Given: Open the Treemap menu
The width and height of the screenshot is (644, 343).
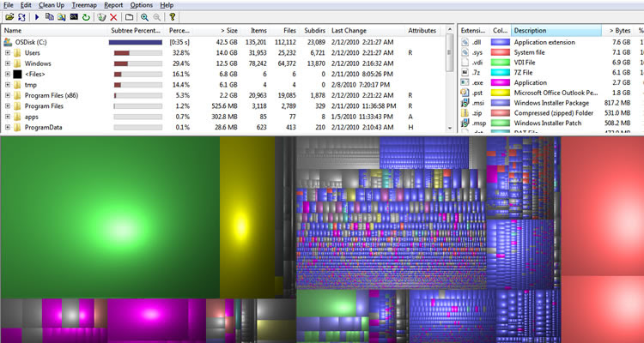Looking at the screenshot, I should coord(83,5).
